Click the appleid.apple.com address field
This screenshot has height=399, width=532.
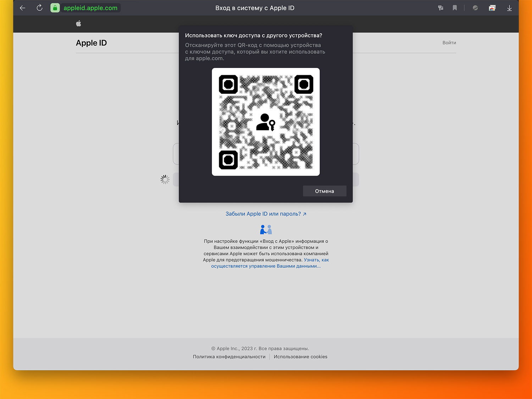coord(90,8)
